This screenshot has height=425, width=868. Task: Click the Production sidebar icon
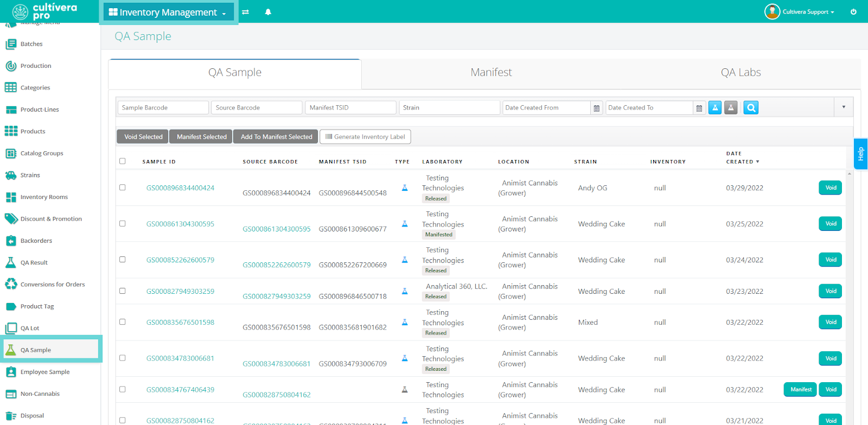[11, 66]
